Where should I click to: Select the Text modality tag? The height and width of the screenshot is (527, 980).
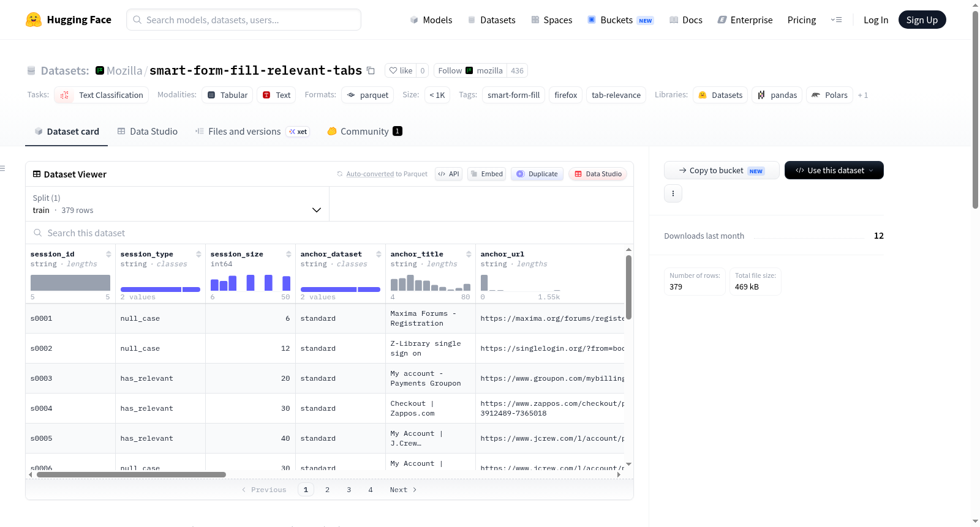(x=276, y=95)
